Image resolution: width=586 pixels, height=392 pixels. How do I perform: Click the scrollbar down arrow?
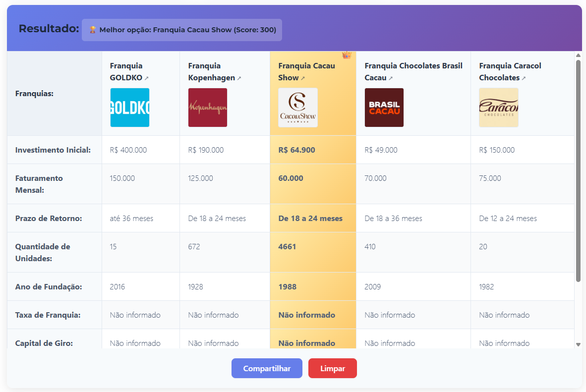click(x=578, y=344)
